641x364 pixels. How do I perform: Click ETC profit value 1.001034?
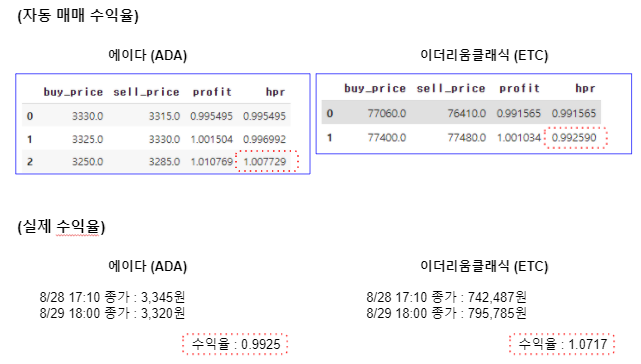tap(519, 137)
